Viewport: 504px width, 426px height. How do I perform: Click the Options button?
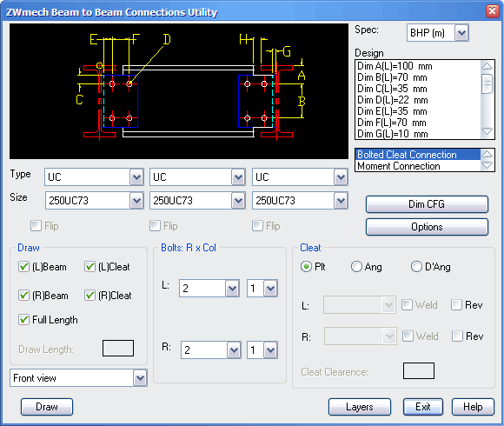point(427,227)
